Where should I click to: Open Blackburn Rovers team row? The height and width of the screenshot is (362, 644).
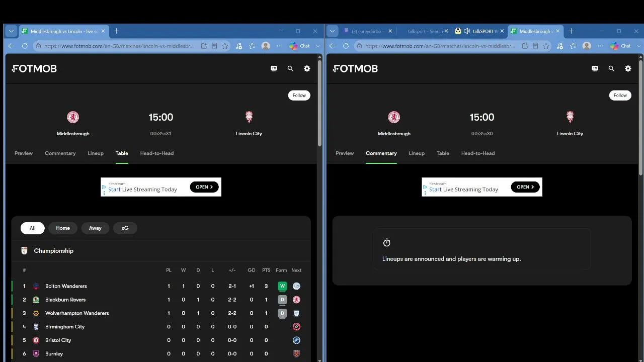point(161,300)
